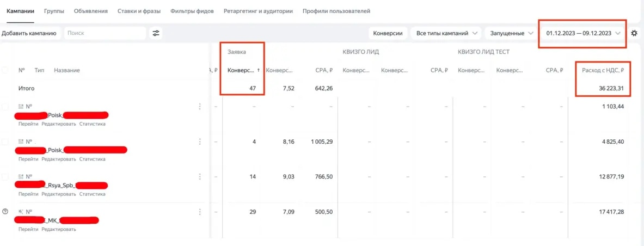Click the Поиск search field
Viewport: 644px width, 246px height.
tap(105, 33)
